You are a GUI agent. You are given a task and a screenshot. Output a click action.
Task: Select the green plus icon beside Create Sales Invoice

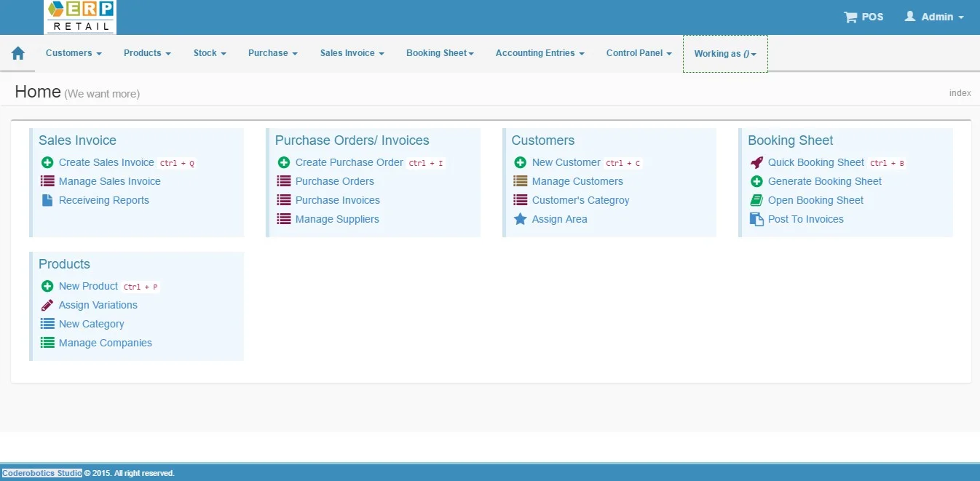[47, 162]
